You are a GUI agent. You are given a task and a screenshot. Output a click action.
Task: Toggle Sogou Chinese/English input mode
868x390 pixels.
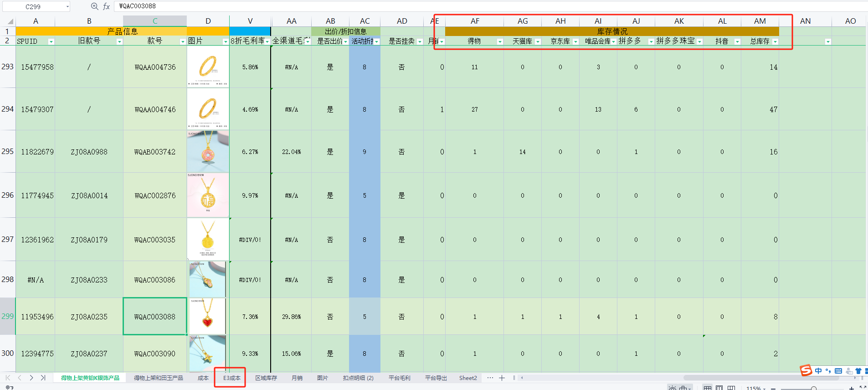tap(818, 371)
